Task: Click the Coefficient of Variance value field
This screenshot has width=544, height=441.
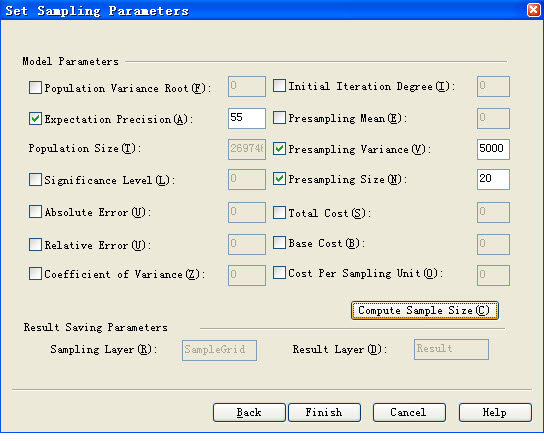Action: 247,275
